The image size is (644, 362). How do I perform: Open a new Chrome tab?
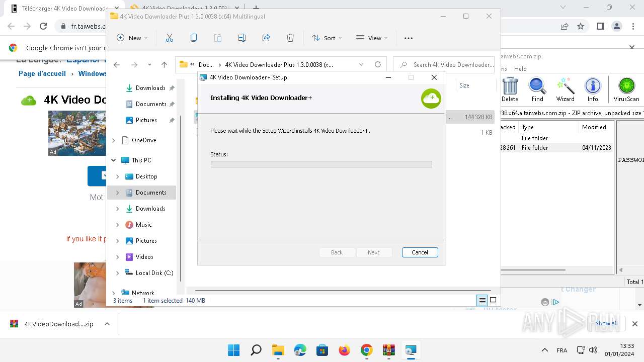point(256,8)
